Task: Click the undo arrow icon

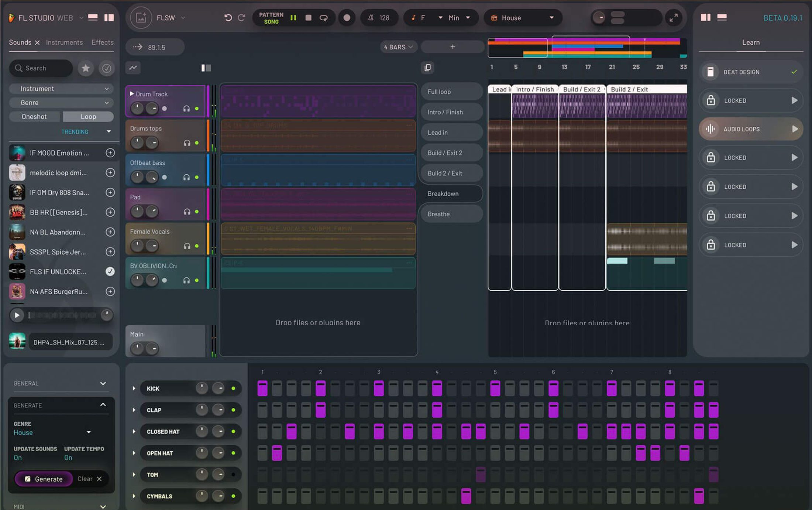Action: click(x=228, y=17)
